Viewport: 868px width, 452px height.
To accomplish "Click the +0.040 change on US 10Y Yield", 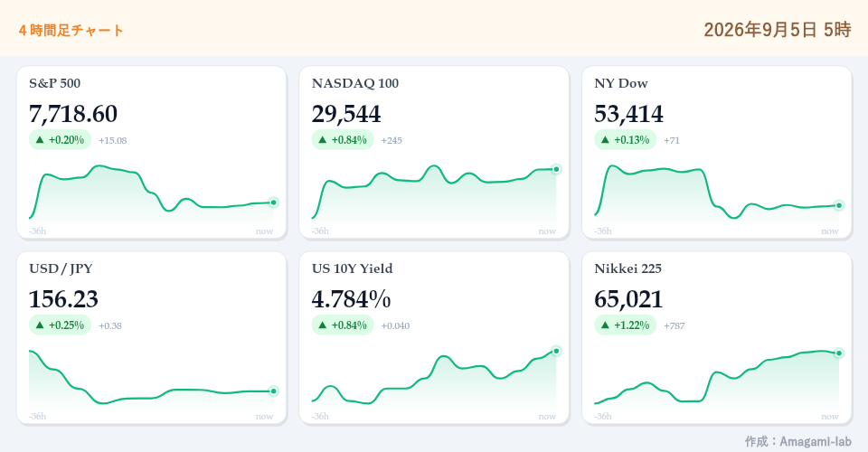I will [x=396, y=325].
